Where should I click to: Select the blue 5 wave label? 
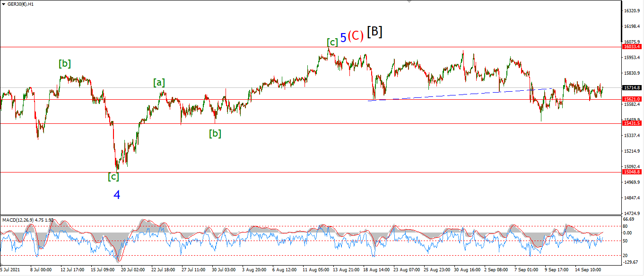(343, 37)
